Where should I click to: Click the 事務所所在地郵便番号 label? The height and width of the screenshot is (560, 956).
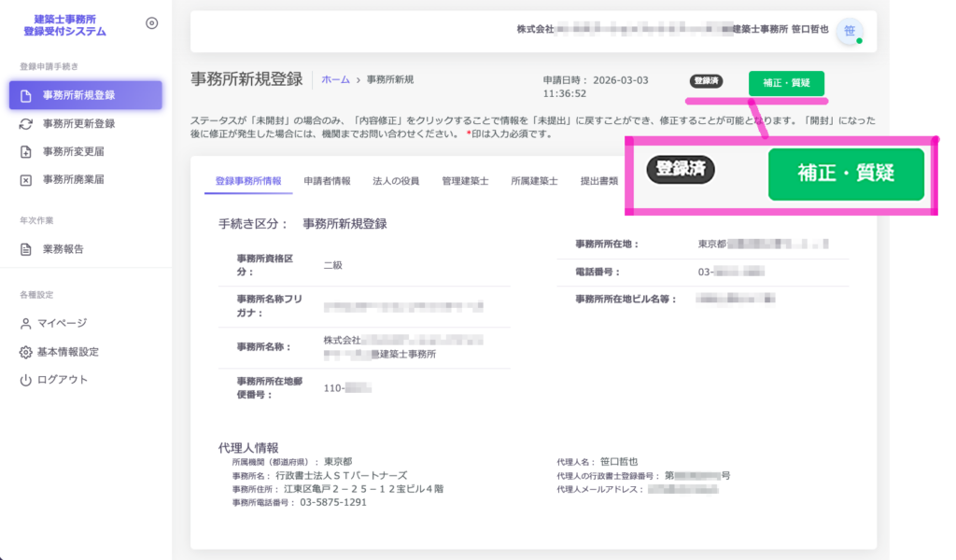coord(270,387)
